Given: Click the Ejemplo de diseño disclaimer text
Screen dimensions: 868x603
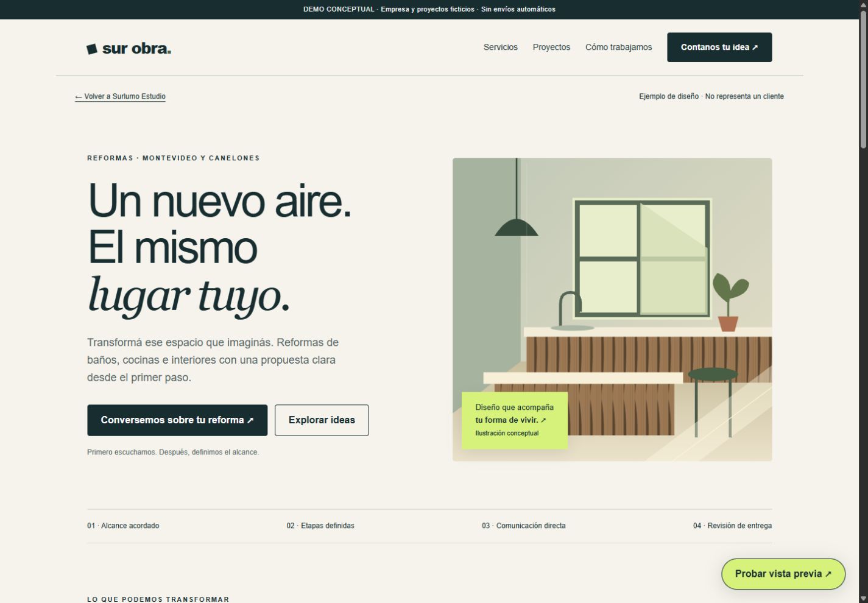Looking at the screenshot, I should tap(711, 96).
